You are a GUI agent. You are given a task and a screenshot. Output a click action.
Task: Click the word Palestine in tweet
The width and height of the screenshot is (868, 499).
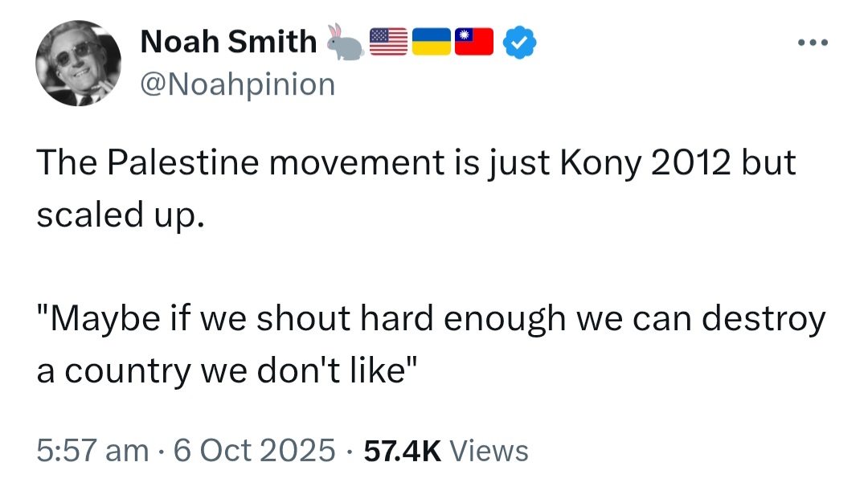pyautogui.click(x=182, y=162)
